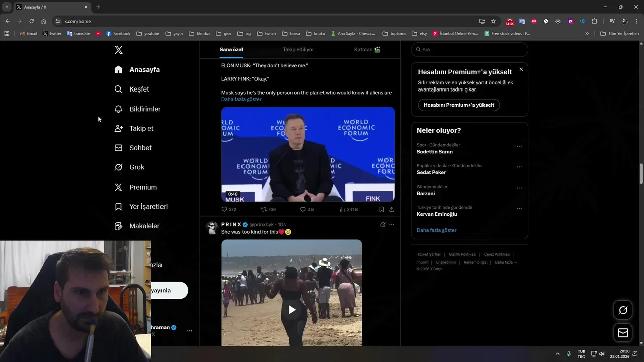
Task: Open the Chess.com Ana Sayfa bookmark
Action: (x=353, y=34)
